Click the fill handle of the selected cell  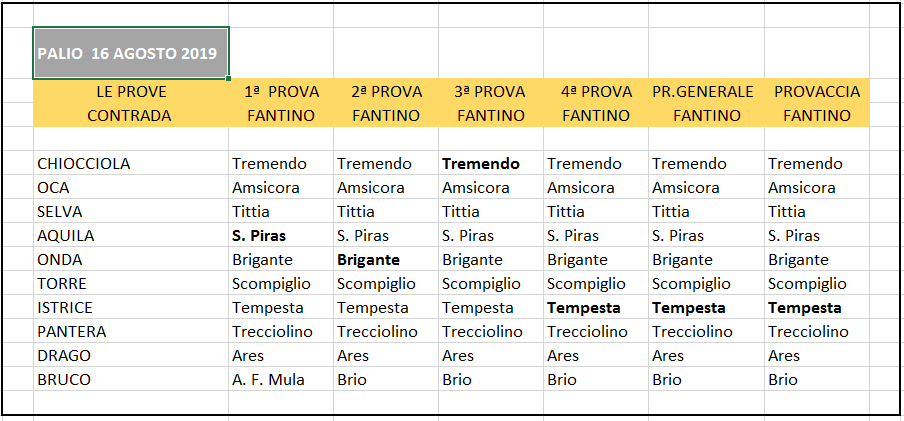229,78
